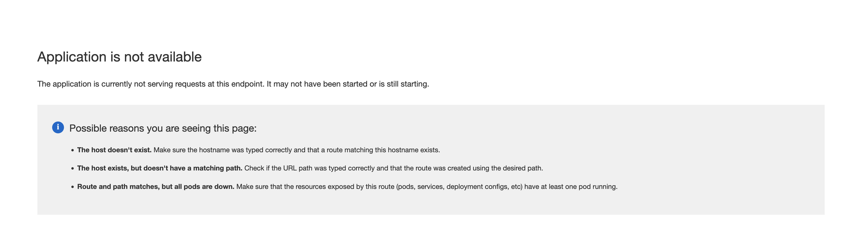Viewport: 868px width, 245px height.
Task: Click the word "endpoint" in the description
Action: point(248,84)
